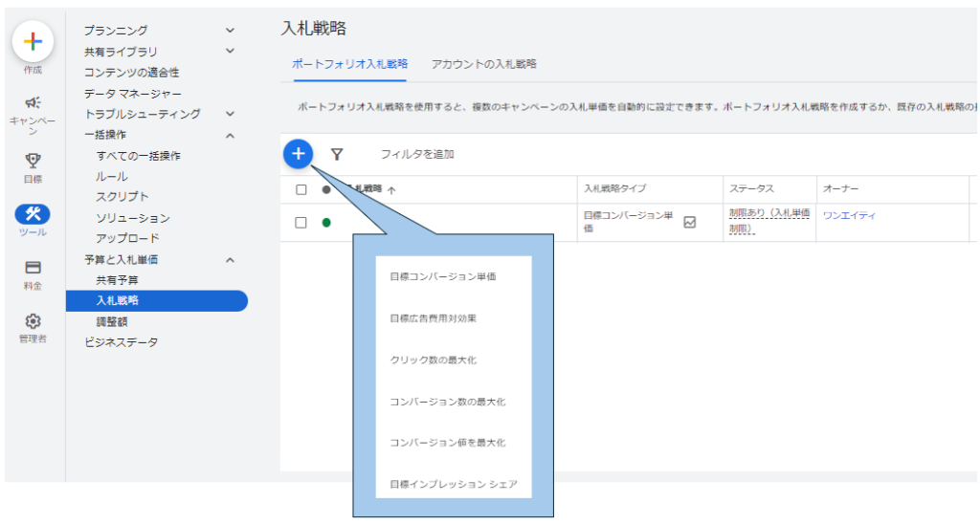Click the オーナー column header
980x524 pixels.
(x=840, y=188)
